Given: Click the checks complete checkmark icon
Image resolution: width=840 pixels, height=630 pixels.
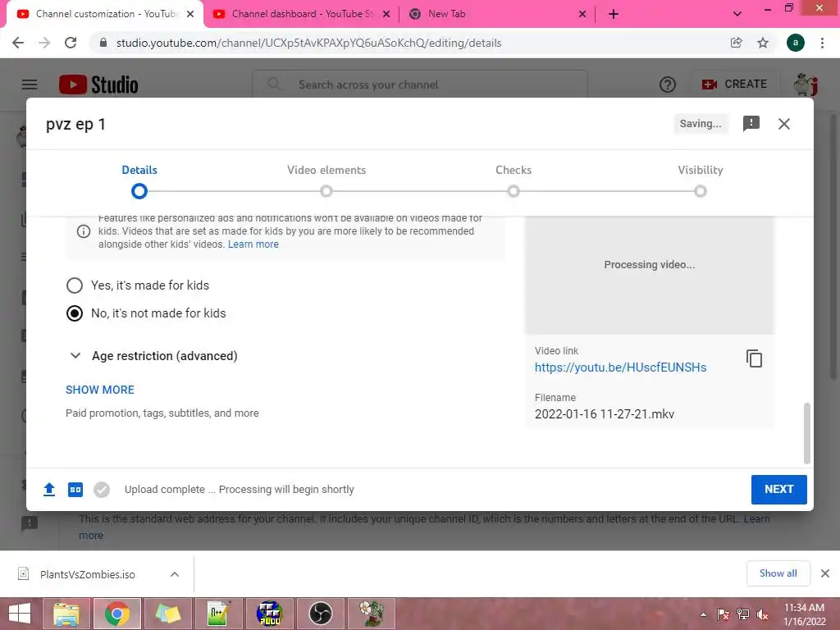Looking at the screenshot, I should (x=101, y=489).
